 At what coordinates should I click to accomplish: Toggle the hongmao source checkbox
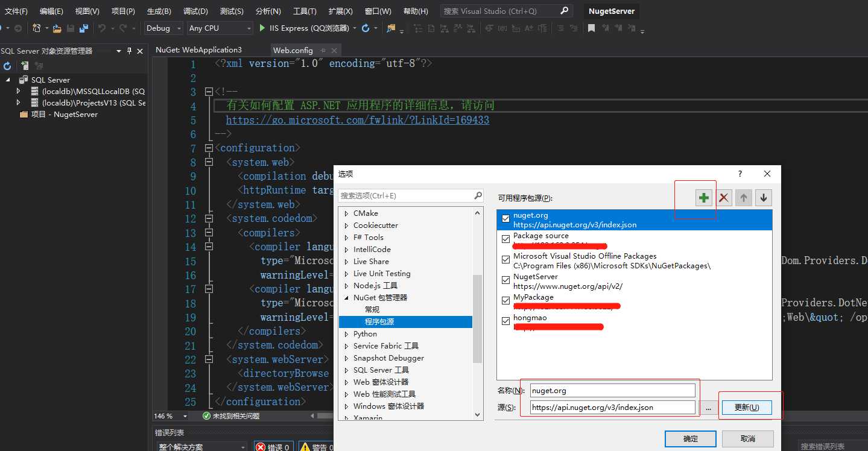tap(505, 321)
